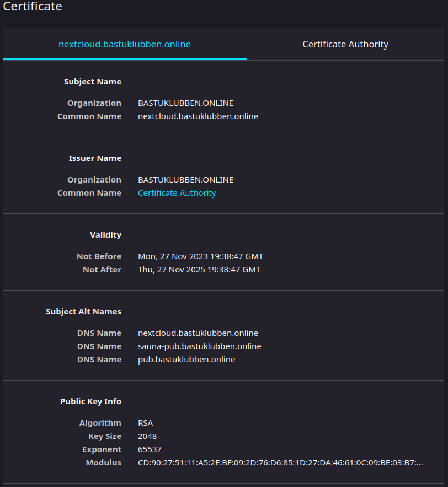Image resolution: width=448 pixels, height=487 pixels.
Task: Switch to the Certificate Authority tab
Action: 345,44
